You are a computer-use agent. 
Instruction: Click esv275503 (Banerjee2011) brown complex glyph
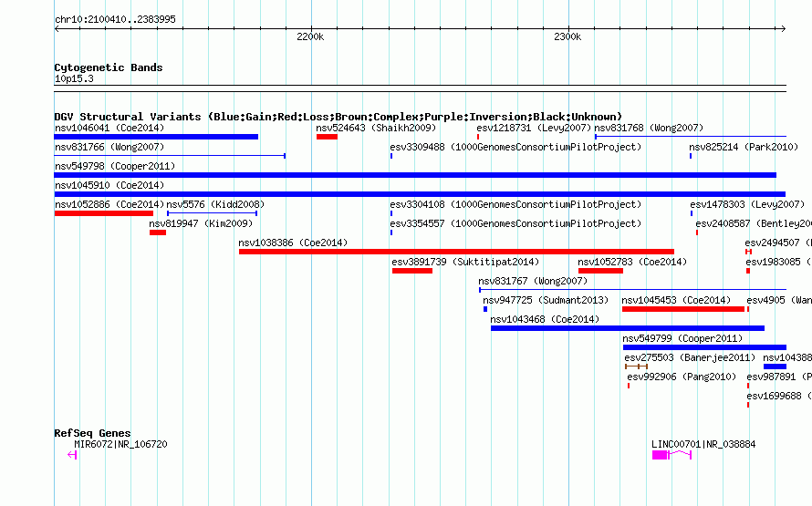point(636,367)
